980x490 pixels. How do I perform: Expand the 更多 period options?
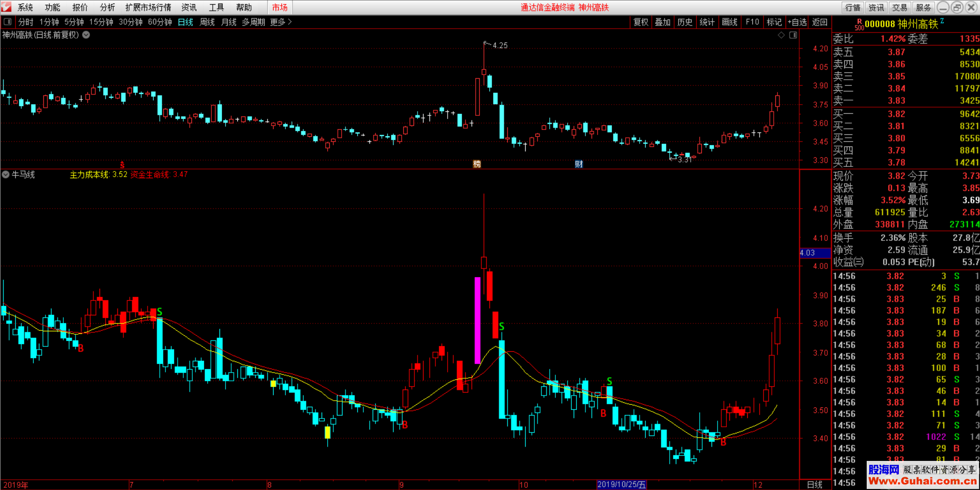[x=281, y=22]
